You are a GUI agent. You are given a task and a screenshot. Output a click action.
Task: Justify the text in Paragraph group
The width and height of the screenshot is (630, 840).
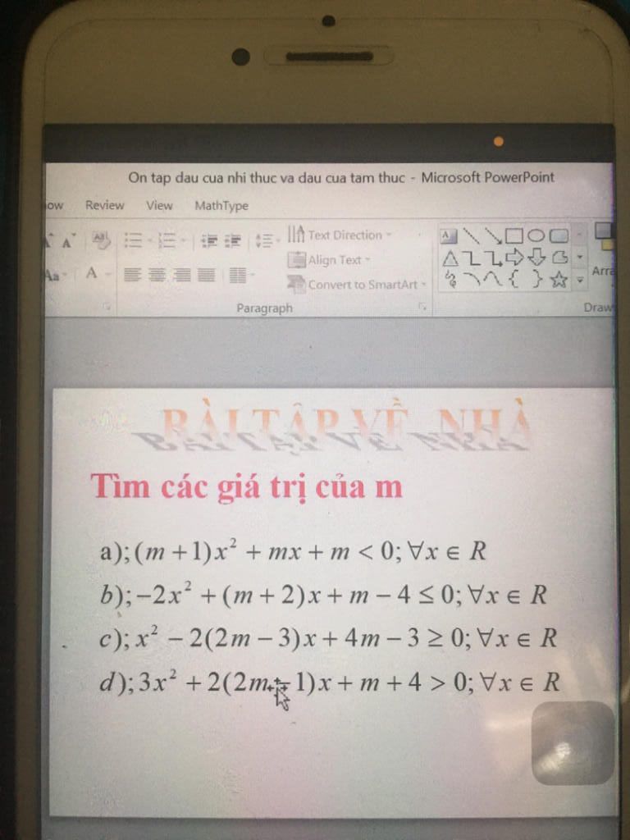click(x=205, y=275)
